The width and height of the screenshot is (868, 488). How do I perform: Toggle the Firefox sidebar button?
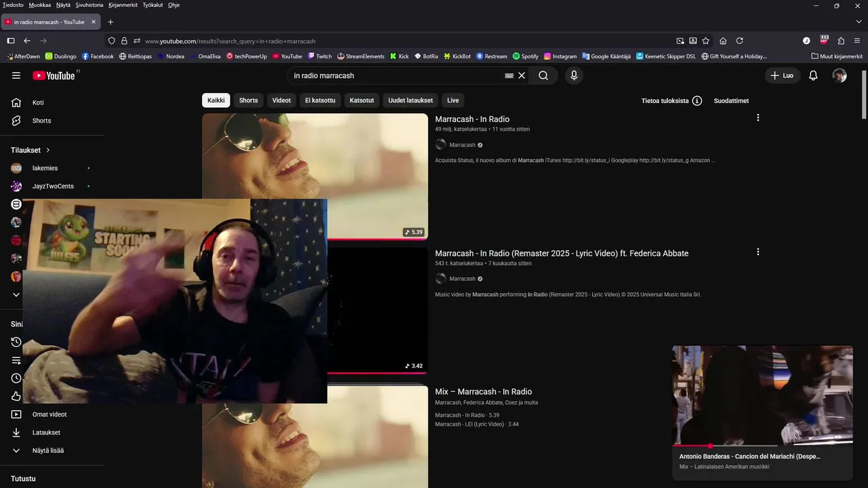pyautogui.click(x=10, y=41)
